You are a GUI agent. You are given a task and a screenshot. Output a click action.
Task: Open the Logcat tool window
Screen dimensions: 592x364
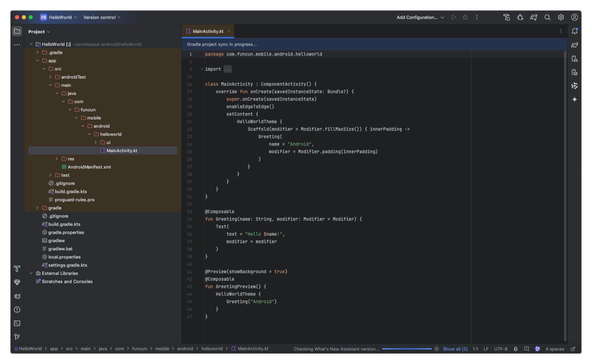pyautogui.click(x=17, y=296)
